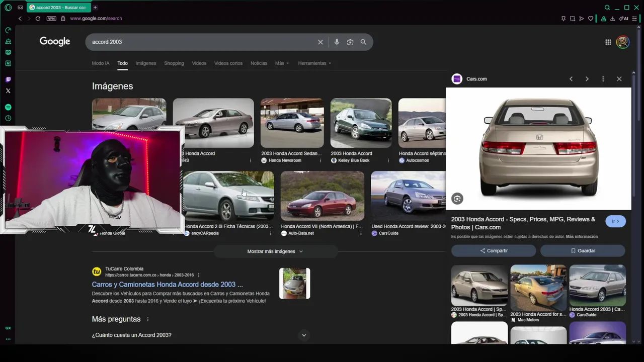Bookmark page with the heart icon
This screenshot has width=644, height=362.
pos(590,19)
